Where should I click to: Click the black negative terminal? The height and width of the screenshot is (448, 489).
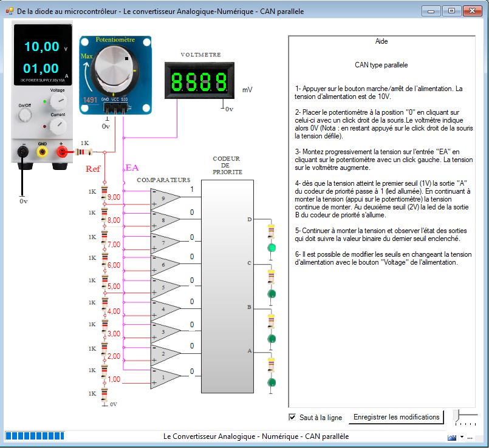pyautogui.click(x=23, y=152)
